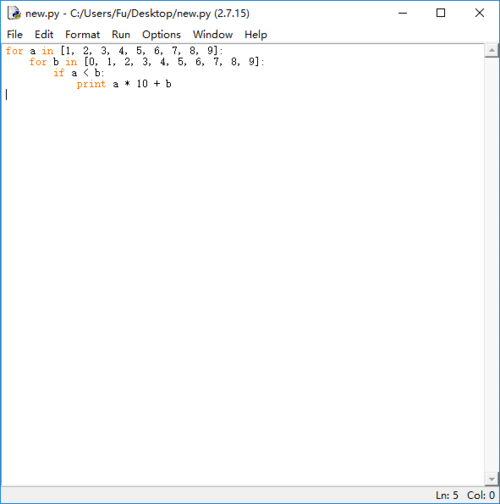This screenshot has height=504, width=500.
Task: Click the scrollbar down arrow
Action: point(492,479)
